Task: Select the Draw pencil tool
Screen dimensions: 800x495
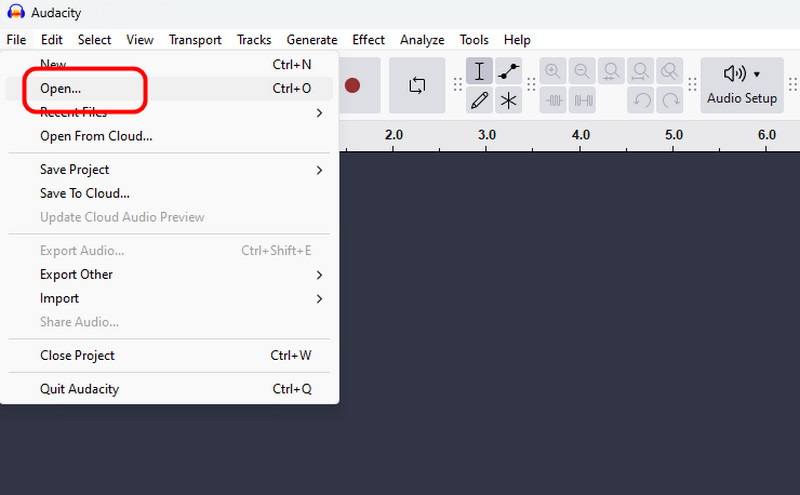Action: [479, 100]
